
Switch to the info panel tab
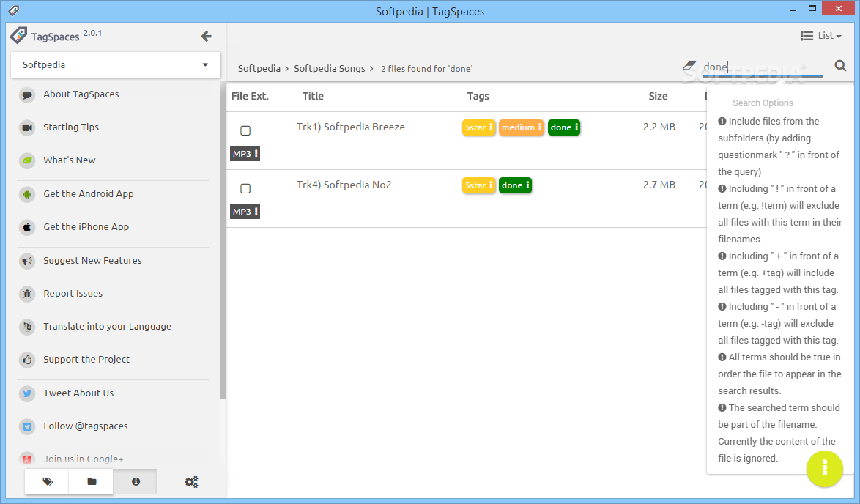(x=136, y=481)
